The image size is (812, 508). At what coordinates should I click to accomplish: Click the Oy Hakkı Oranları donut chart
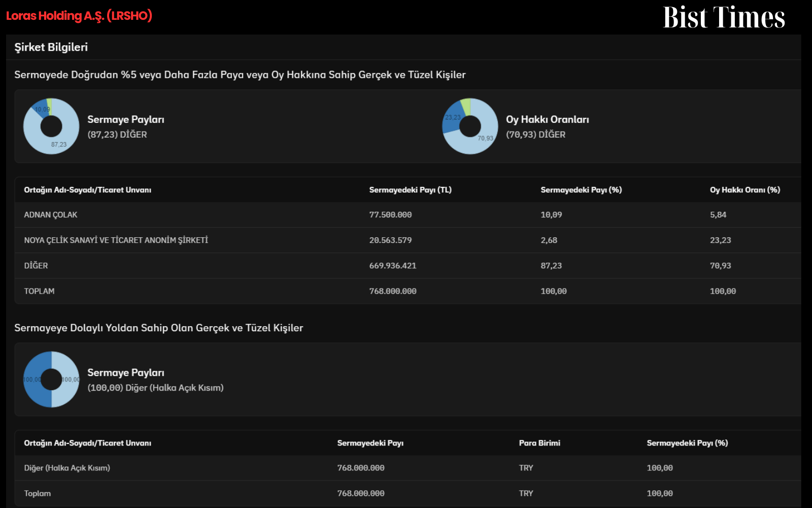pos(470,126)
